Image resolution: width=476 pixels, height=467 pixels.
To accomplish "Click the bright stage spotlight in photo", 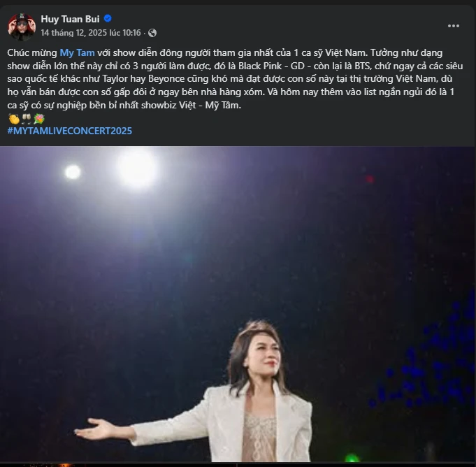I will point(137,167).
